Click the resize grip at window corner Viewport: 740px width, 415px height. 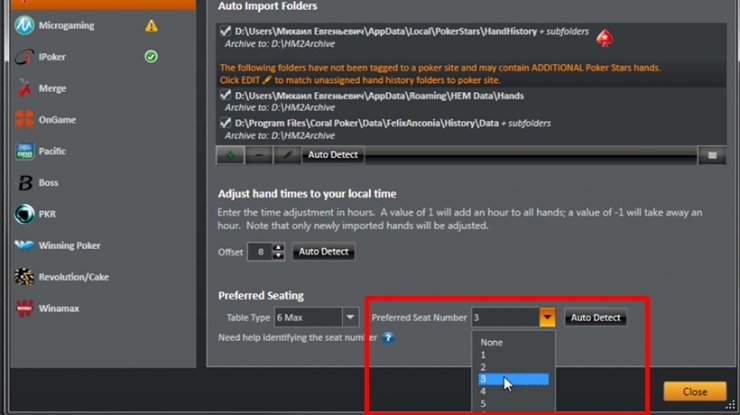730,405
